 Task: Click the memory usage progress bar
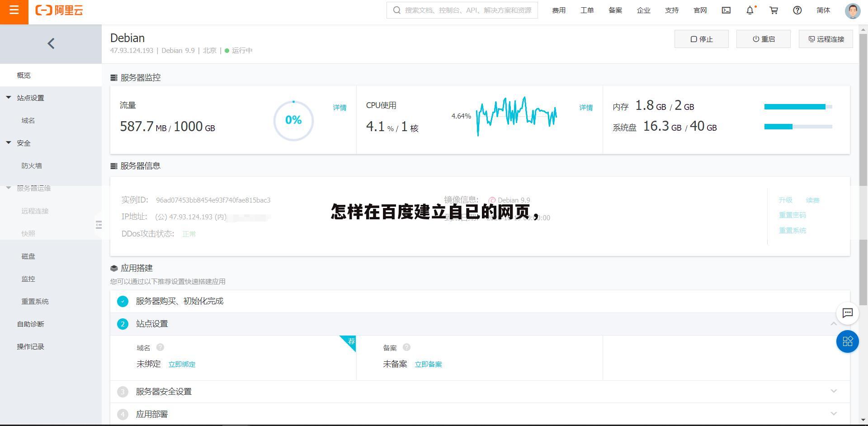pos(796,107)
